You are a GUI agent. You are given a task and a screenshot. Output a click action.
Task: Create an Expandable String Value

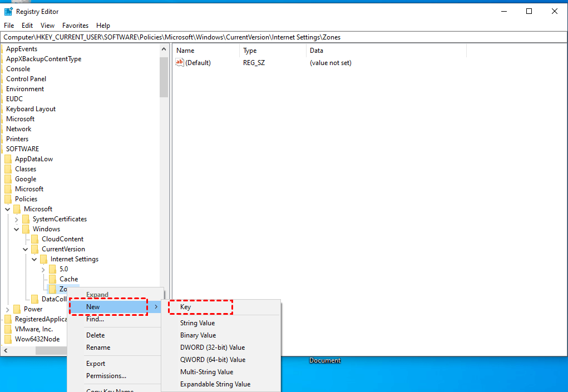(x=221, y=384)
